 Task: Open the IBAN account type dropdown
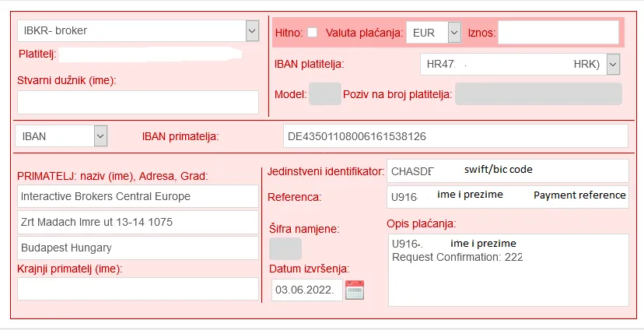[x=100, y=135]
